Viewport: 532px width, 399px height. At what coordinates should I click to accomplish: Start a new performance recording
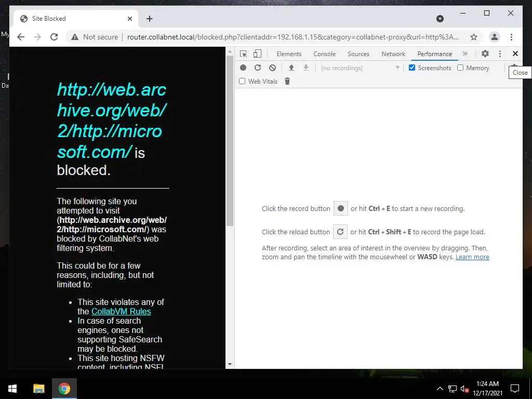243,68
